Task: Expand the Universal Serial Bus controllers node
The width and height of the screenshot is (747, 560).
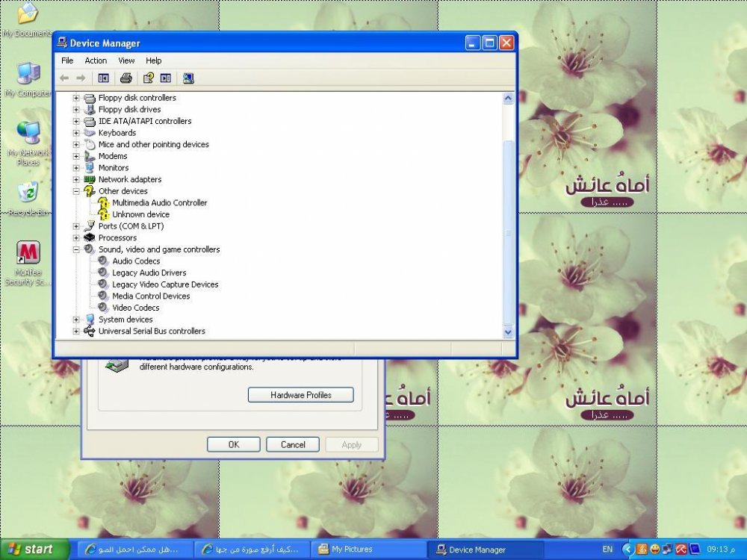Action: (x=76, y=332)
